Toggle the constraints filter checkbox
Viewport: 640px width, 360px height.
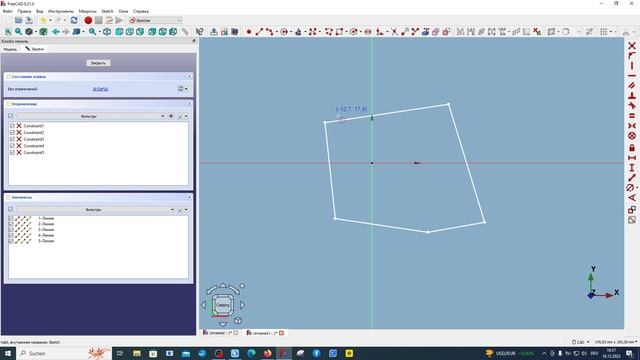11,116
